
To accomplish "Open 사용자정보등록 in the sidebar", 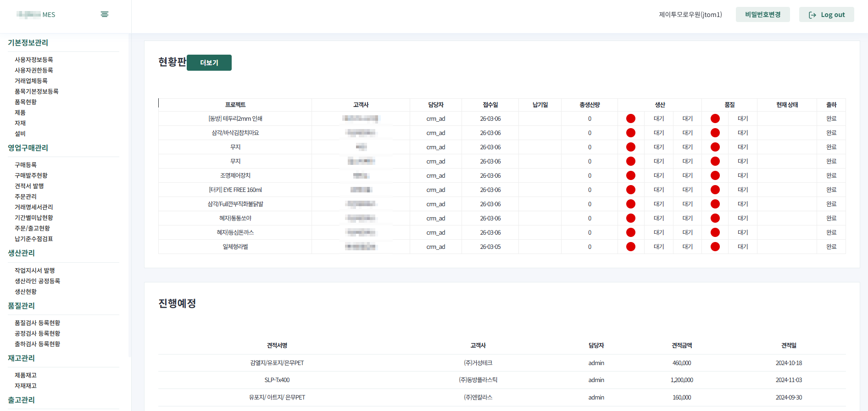I will (34, 60).
